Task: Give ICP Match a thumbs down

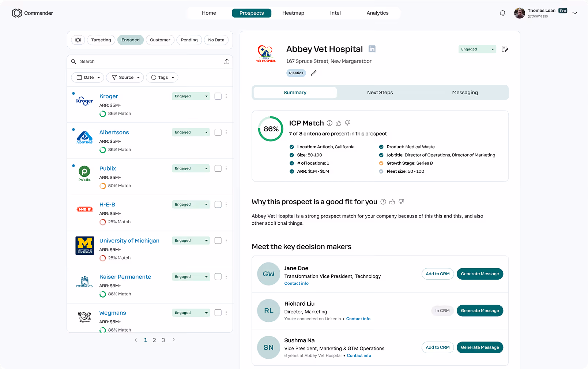Action: 348,123
